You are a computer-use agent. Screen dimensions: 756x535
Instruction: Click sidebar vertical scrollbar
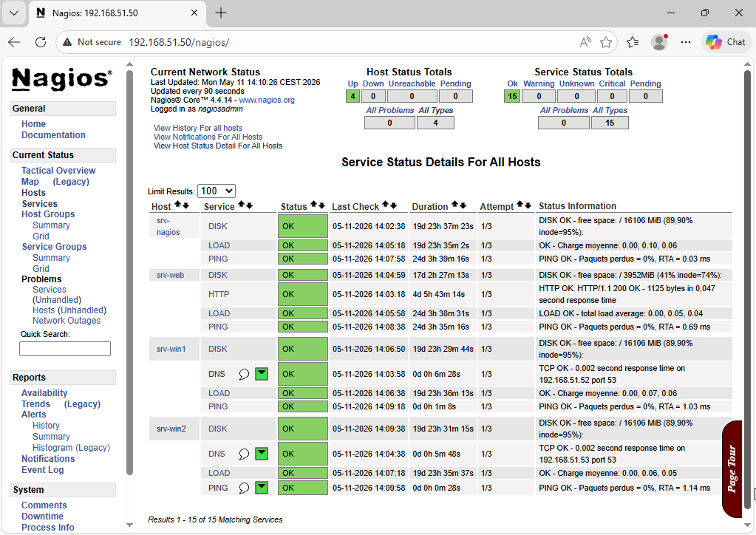pyautogui.click(x=130, y=273)
